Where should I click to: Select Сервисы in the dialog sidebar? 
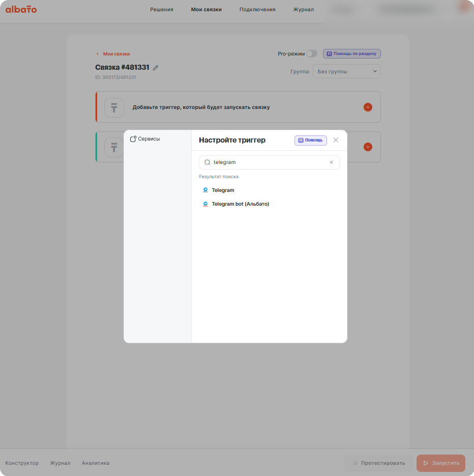[145, 139]
